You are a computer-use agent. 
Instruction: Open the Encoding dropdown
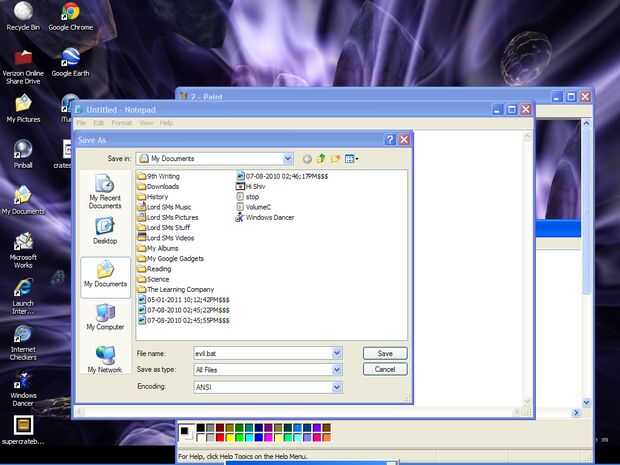pos(336,387)
